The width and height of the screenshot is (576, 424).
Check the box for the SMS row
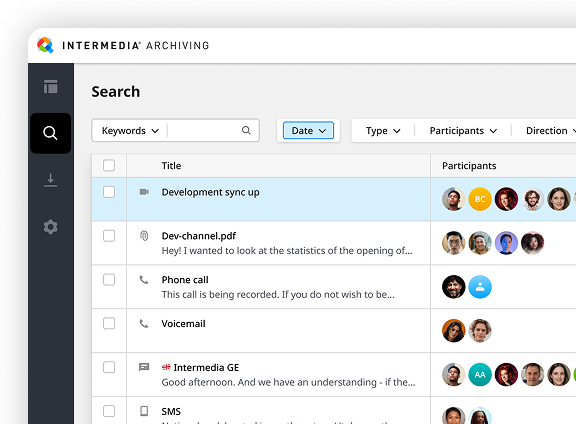tap(109, 411)
